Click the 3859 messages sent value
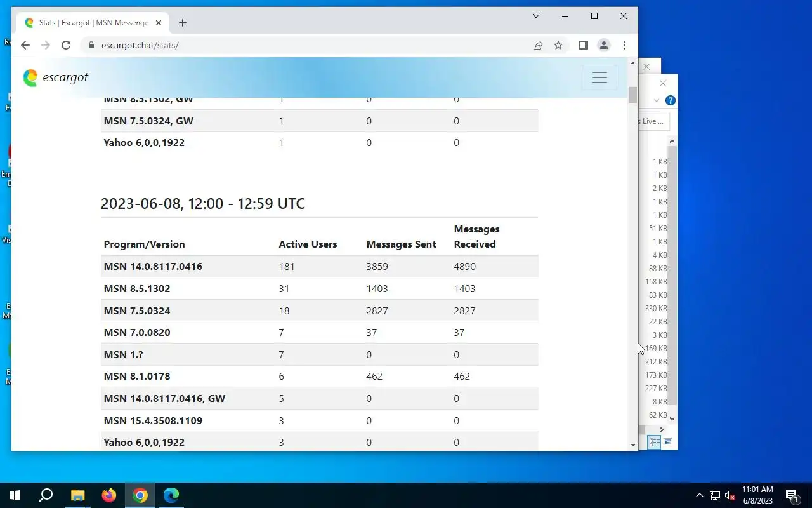 tap(377, 267)
